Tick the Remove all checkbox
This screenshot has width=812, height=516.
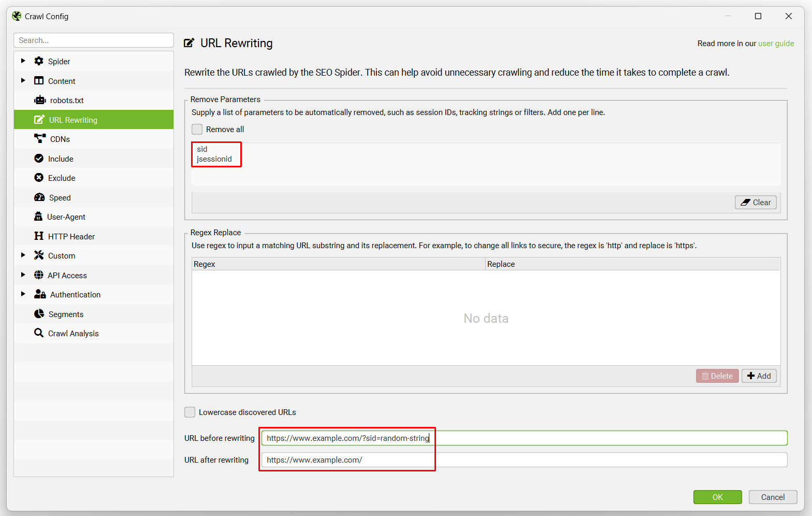point(197,129)
